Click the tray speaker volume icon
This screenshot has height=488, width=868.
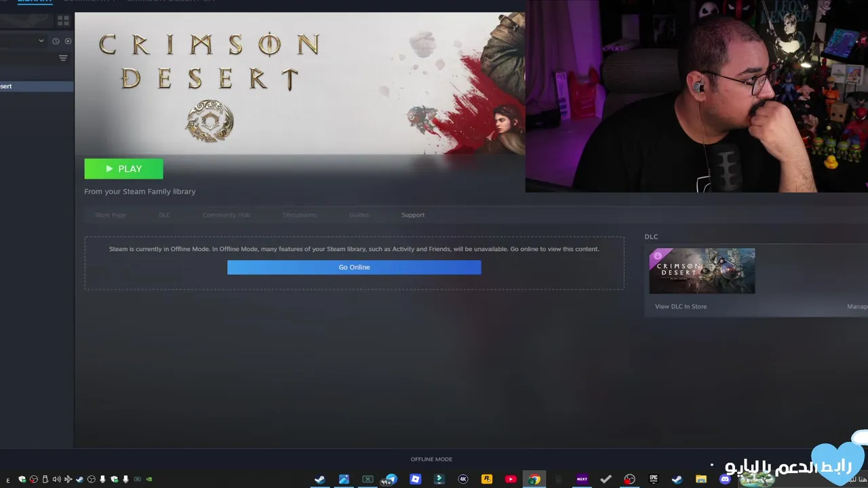click(56, 479)
